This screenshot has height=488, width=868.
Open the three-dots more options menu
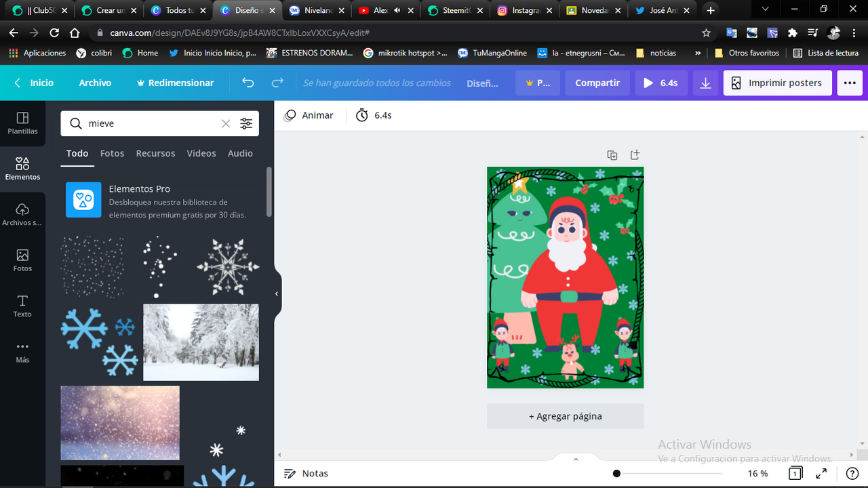[x=850, y=83]
